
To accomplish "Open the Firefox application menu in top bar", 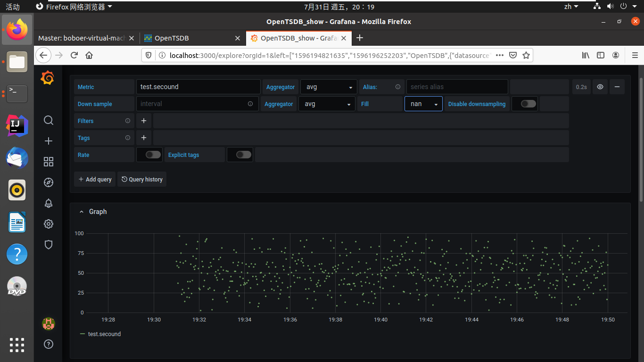I will click(x=75, y=7).
